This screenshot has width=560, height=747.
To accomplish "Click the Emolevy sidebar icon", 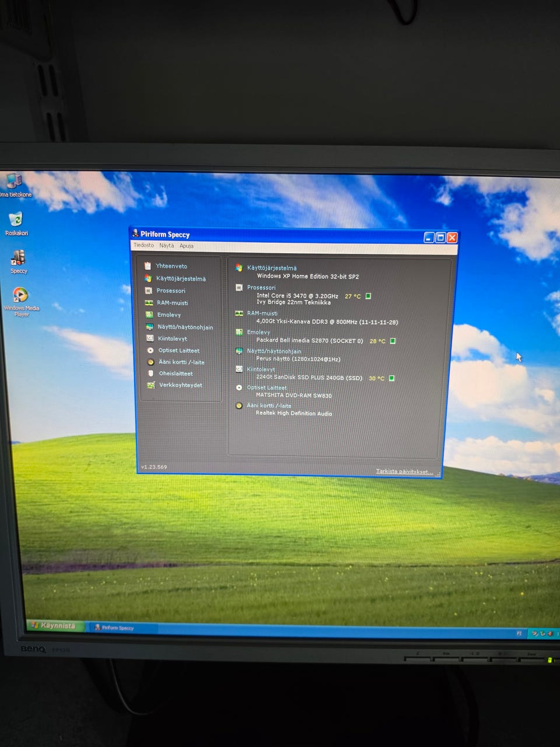I will (149, 315).
